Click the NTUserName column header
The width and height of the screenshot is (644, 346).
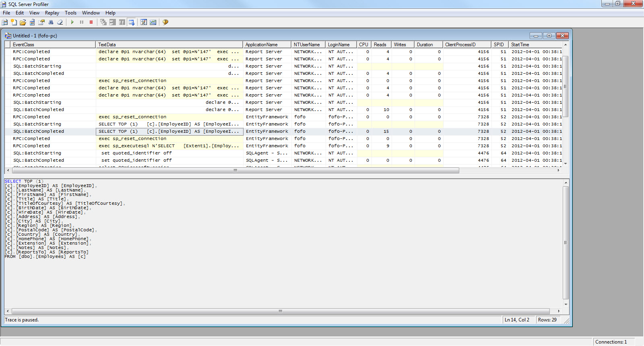[309, 45]
